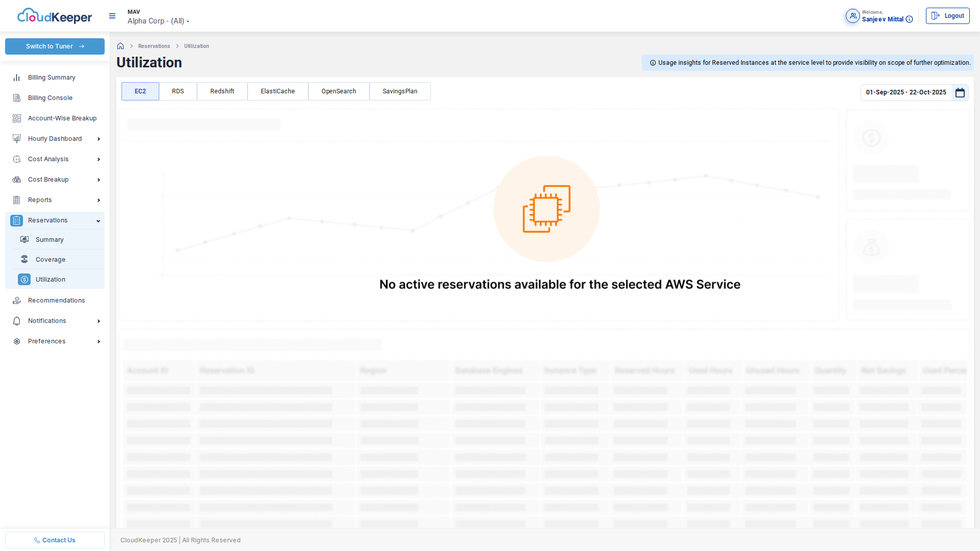Click the hamburger menu icon
Image resolution: width=980 pixels, height=551 pixels.
click(112, 16)
